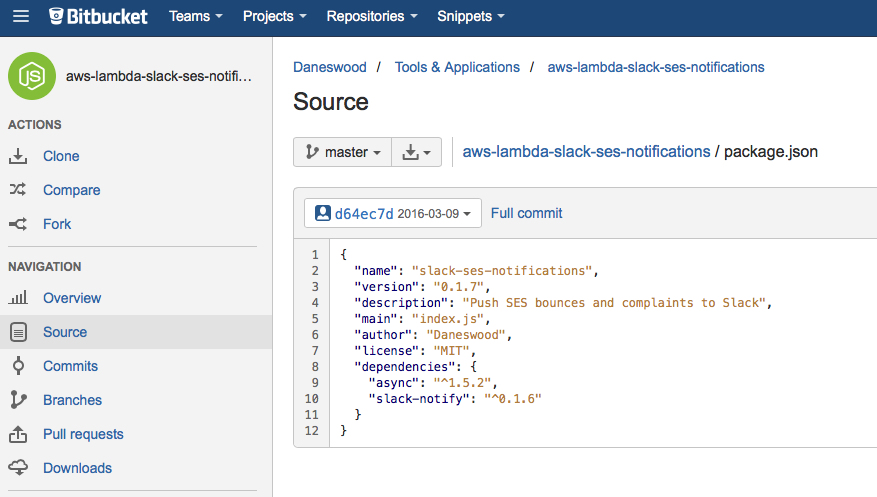Select the Source navigation item
This screenshot has width=877, height=497.
(x=65, y=332)
